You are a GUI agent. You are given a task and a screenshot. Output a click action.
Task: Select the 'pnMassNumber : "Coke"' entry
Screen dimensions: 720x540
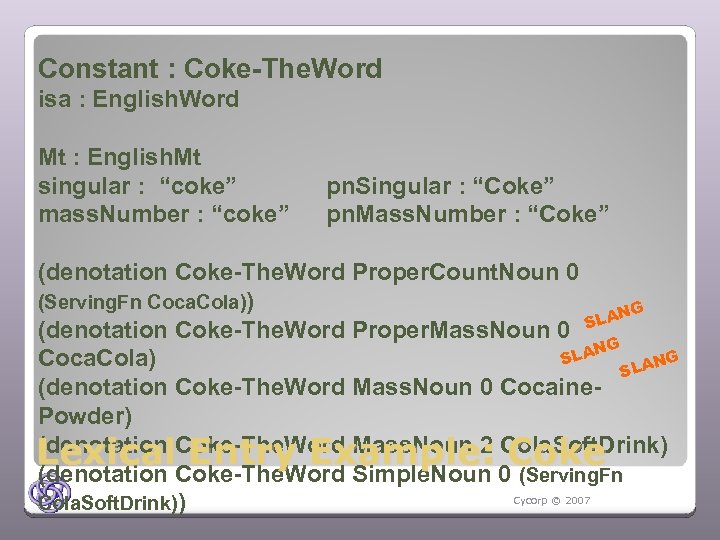click(x=467, y=214)
